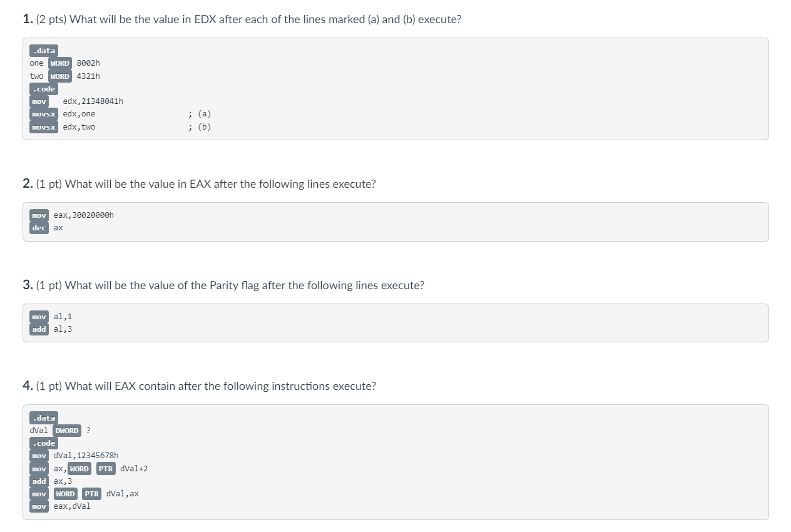Click the WORD keyword beside 4321h
The image size is (791, 532).
[60, 76]
